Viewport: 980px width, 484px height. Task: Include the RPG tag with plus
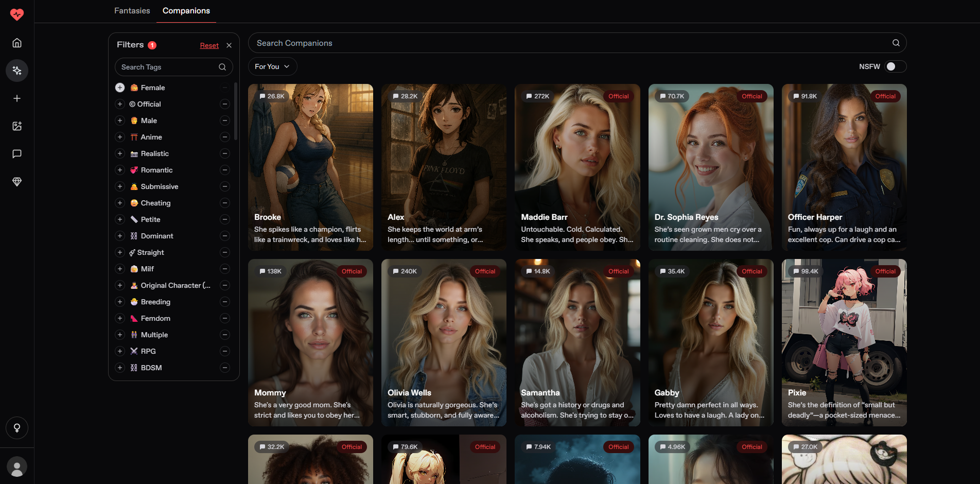(x=120, y=351)
